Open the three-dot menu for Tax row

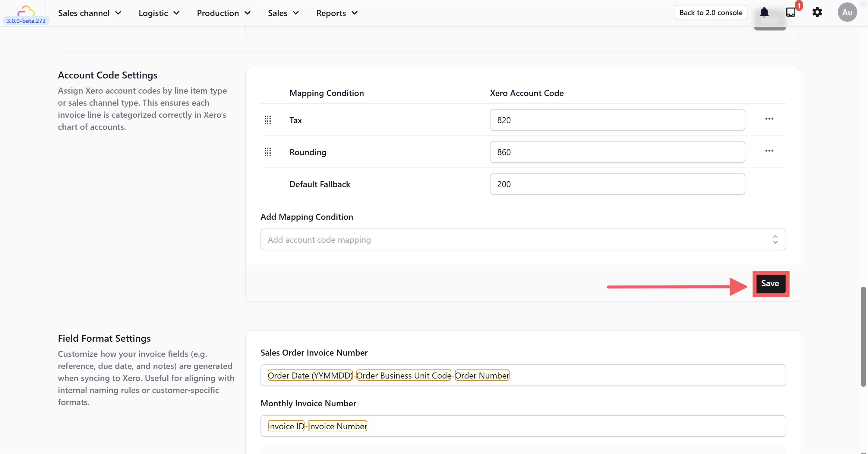pos(769,119)
